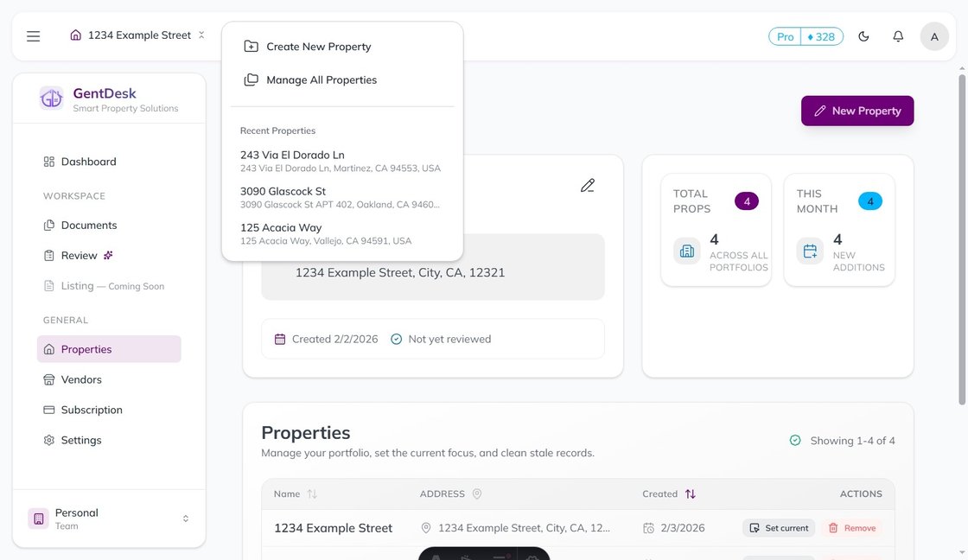This screenshot has width=968, height=560.
Task: Select Manage All Properties from the menu
Action: (321, 79)
